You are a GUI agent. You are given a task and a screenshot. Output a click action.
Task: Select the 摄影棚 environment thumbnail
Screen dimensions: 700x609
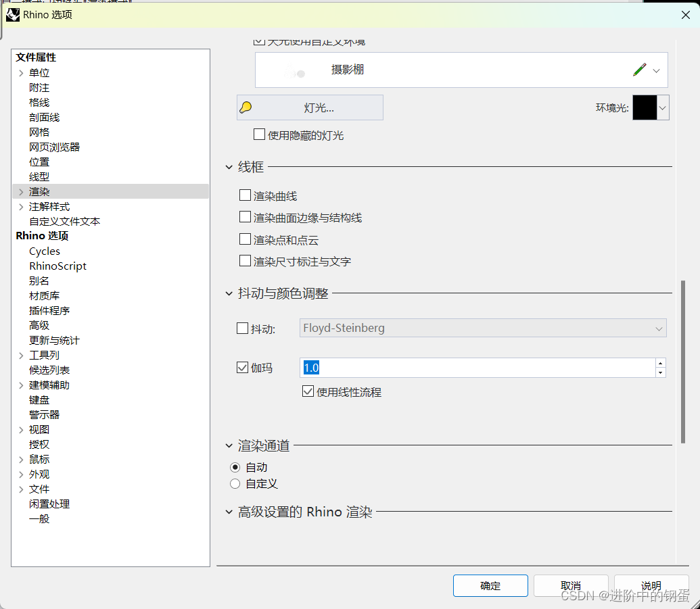pos(295,70)
